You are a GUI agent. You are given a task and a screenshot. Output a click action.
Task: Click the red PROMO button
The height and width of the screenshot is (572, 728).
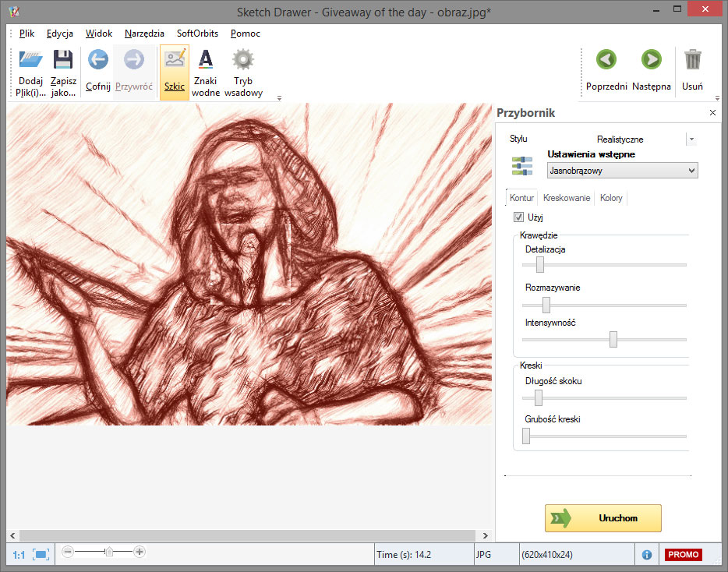click(x=683, y=555)
